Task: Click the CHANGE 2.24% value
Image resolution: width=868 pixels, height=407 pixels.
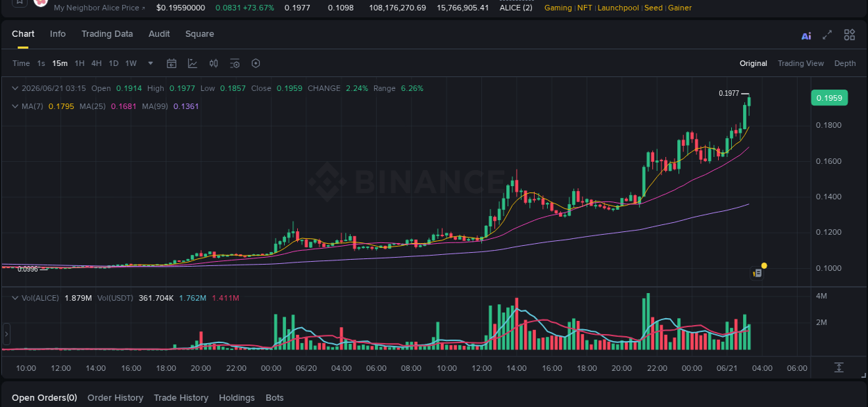Action: pos(356,88)
